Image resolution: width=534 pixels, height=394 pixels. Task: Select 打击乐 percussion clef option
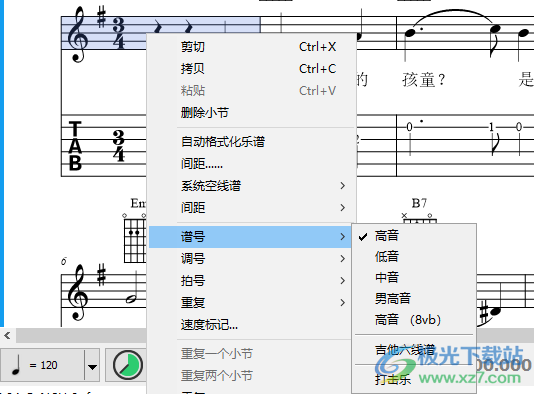pos(414,379)
